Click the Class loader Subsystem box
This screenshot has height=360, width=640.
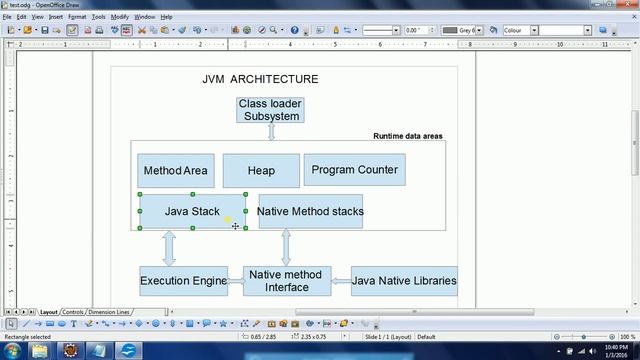[270, 110]
